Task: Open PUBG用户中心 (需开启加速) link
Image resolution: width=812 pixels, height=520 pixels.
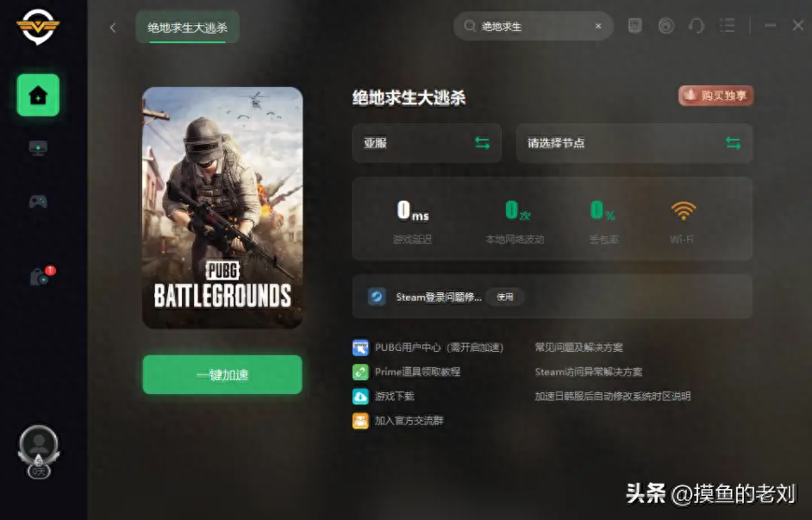Action: (439, 347)
